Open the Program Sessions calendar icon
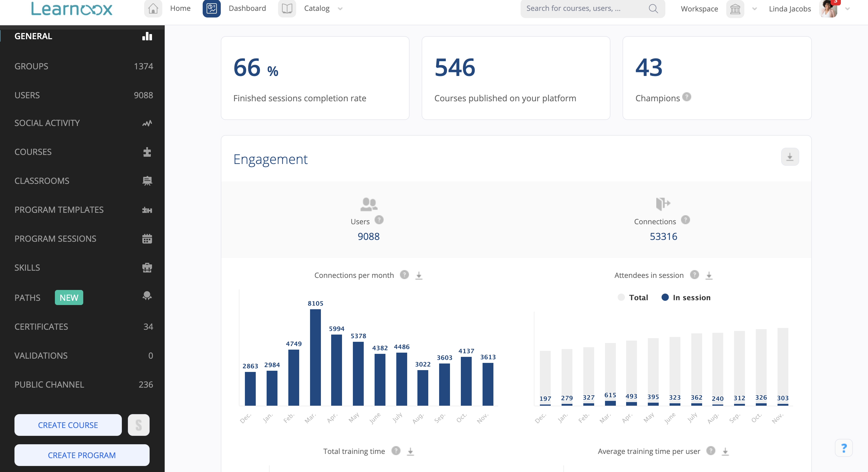Screen dimensions: 868x472 147,239
